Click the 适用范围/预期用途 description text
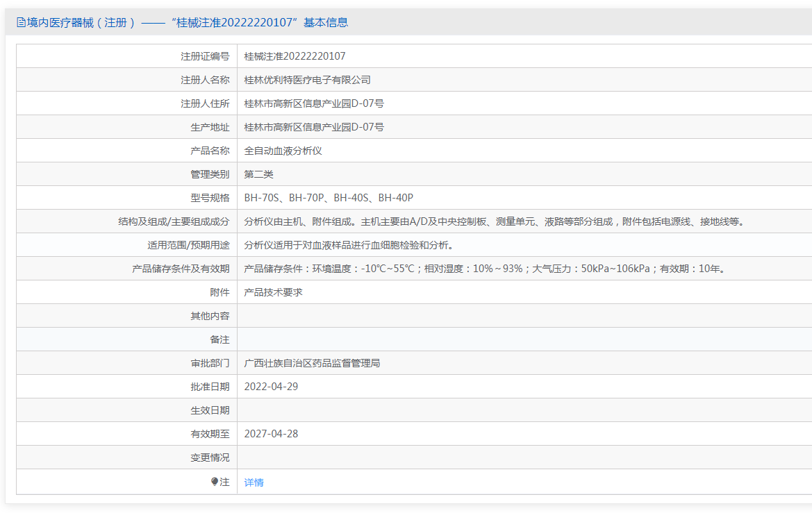Screen dimensions: 812x513 point(349,245)
